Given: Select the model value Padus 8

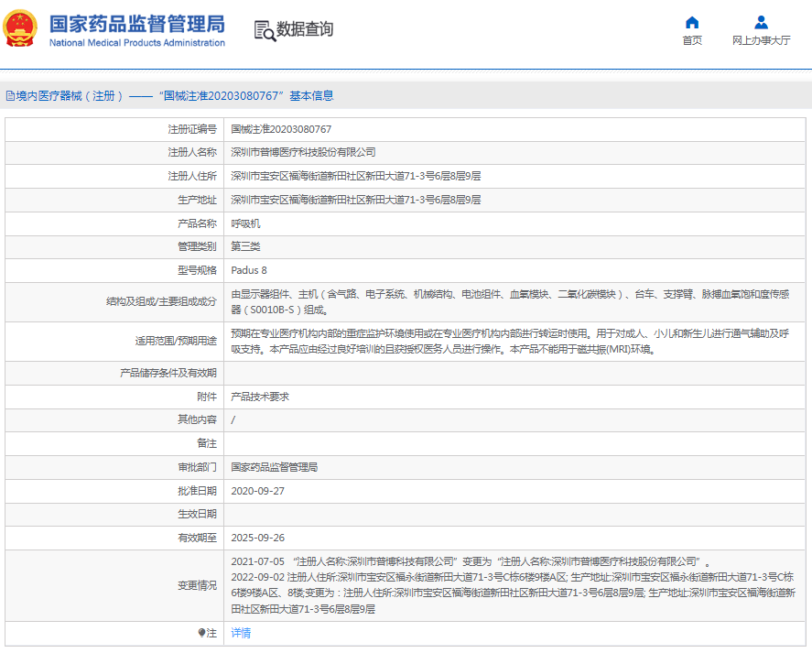Looking at the screenshot, I should coord(249,270).
